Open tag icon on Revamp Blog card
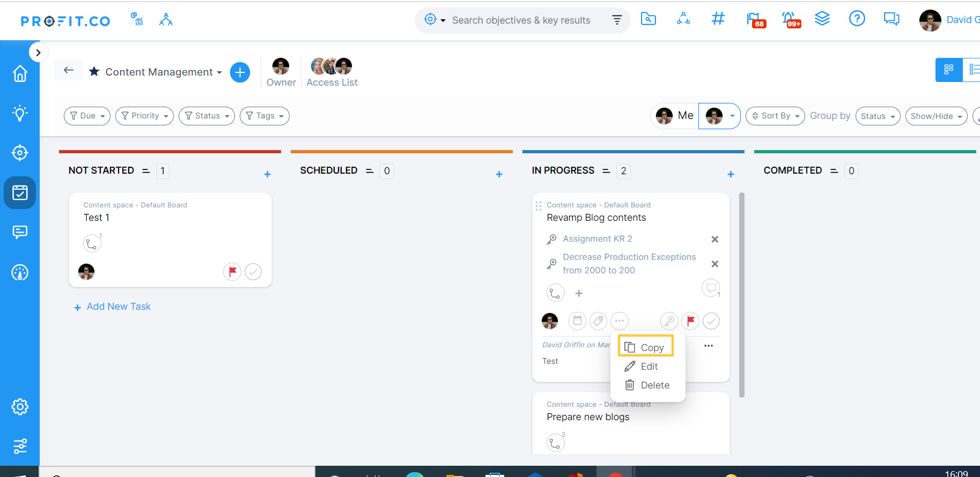The width and height of the screenshot is (980, 477). click(x=598, y=321)
